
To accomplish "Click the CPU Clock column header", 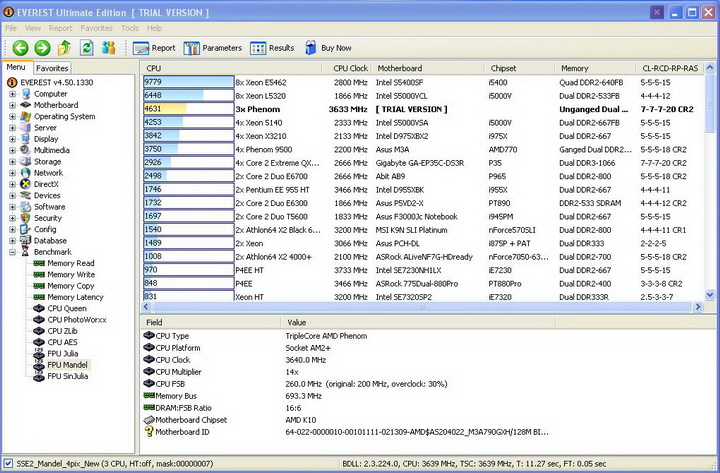I will click(x=347, y=68).
